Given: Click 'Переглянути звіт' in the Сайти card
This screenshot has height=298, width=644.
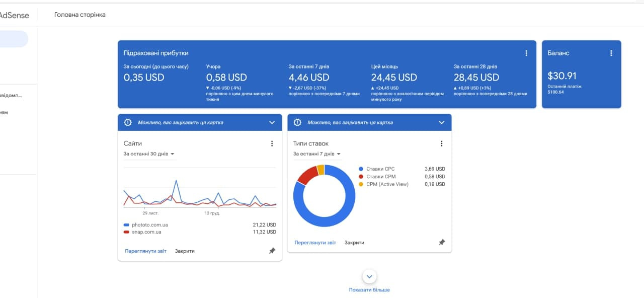Looking at the screenshot, I should (145, 251).
